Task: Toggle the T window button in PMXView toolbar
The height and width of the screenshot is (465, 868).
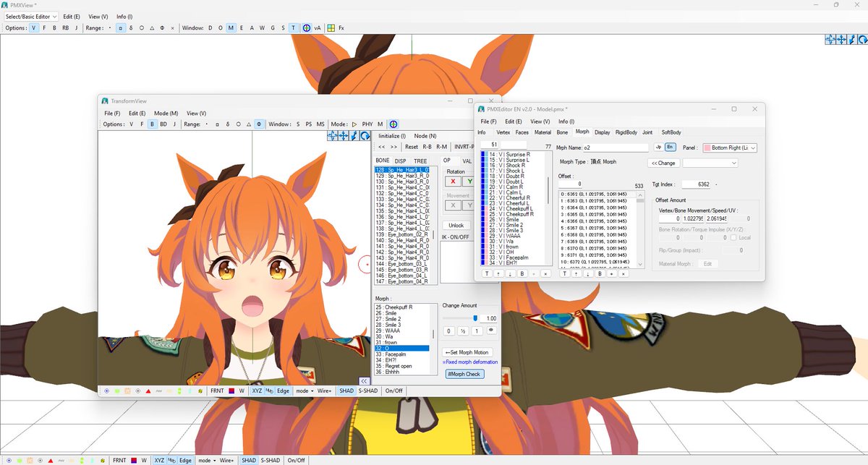Action: (x=293, y=27)
